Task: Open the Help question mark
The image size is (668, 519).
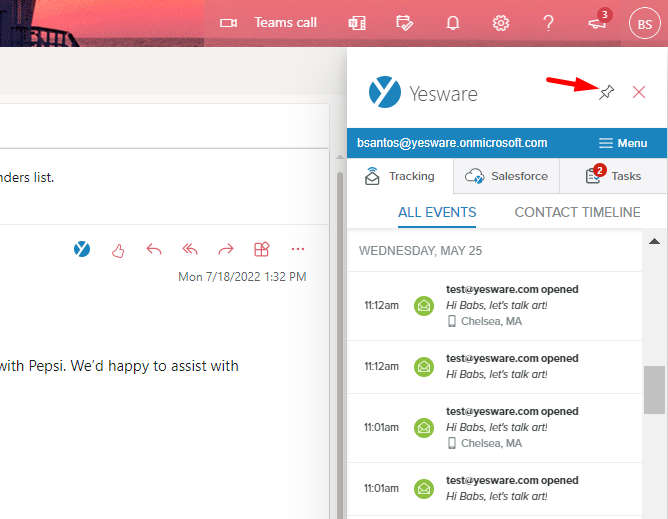Action: pyautogui.click(x=549, y=23)
